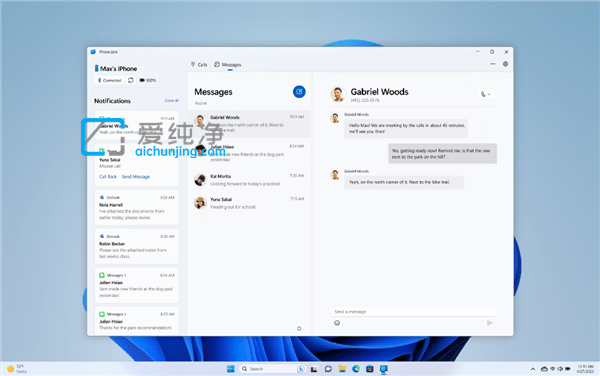Click Yuna Sakai's avatar in the message list
Viewport: 600px width, 376px height.
tap(200, 203)
